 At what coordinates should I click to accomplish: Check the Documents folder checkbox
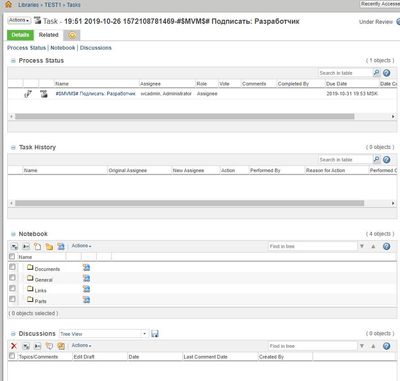(12, 267)
